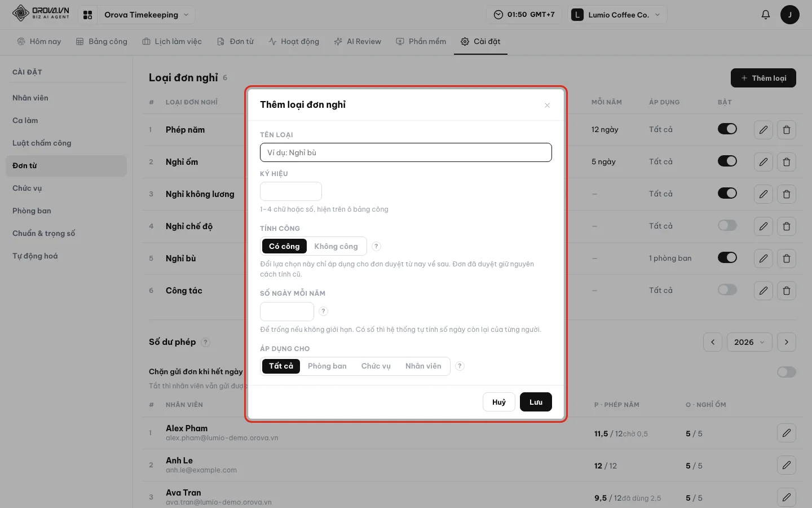The width and height of the screenshot is (812, 508).
Task: Click the Lưu button
Action: [536, 402]
